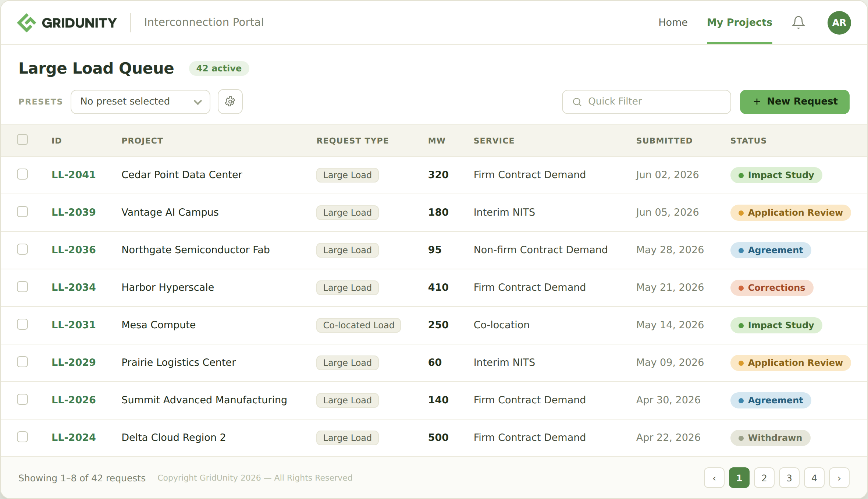Go to the next page arrow

839,478
